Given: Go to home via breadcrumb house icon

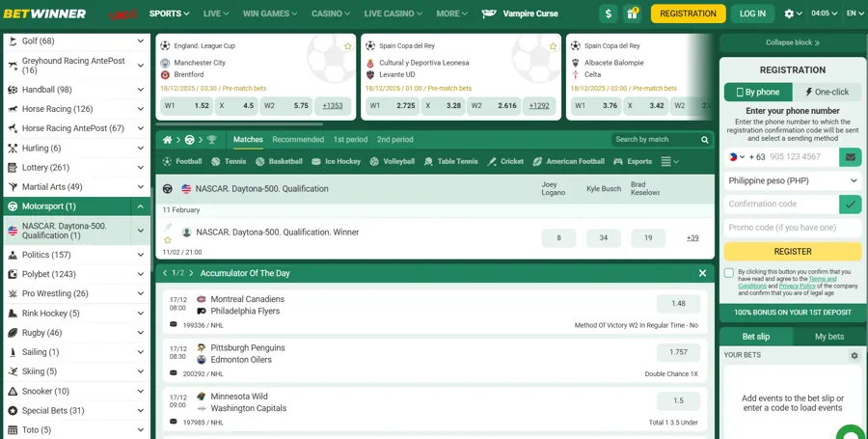Looking at the screenshot, I should 167,140.
